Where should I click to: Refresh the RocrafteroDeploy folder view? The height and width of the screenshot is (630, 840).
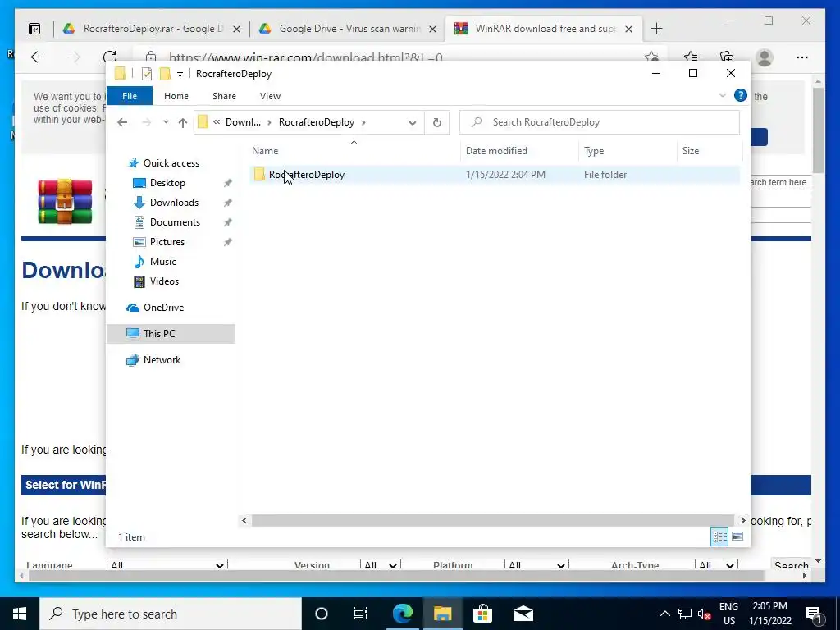[437, 123]
